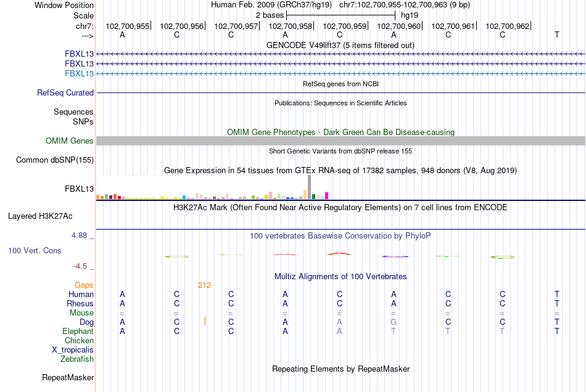The height and width of the screenshot is (392, 586).
Task: Click the 2 bases scale bar label
Action: (270, 15)
